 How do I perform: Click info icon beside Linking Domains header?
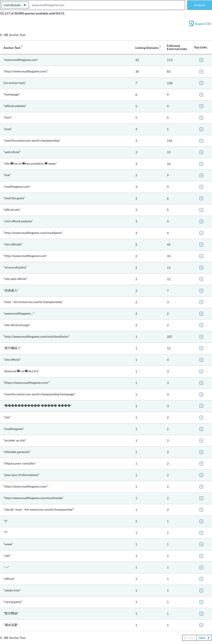click(x=160, y=46)
